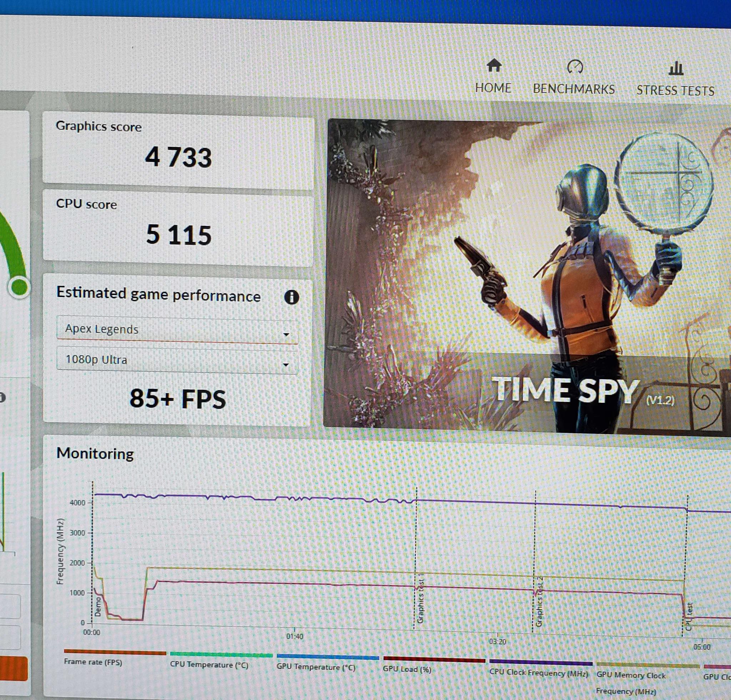Open the STRESS TESTS section
731x700 pixels.
pos(676,91)
